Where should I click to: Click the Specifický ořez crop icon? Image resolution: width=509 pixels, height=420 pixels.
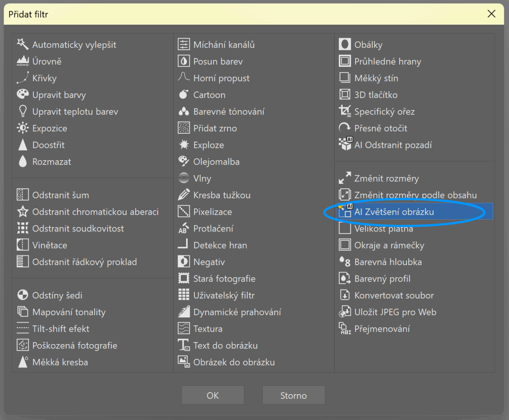point(344,111)
